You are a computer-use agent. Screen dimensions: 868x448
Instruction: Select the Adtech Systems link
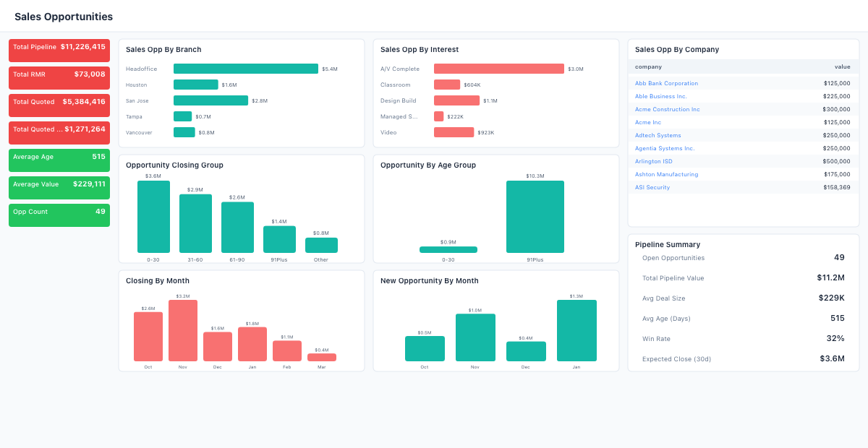click(658, 135)
